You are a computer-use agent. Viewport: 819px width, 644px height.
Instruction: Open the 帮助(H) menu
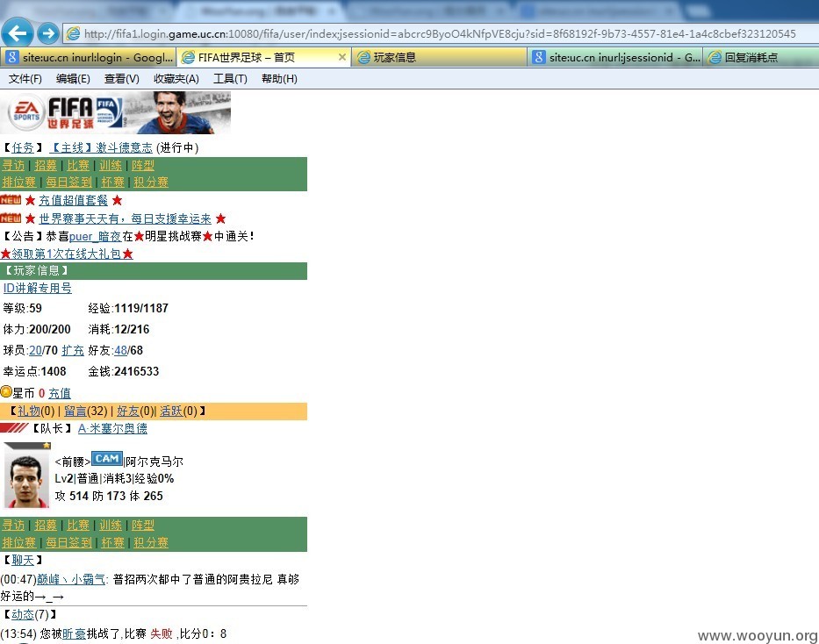click(279, 79)
